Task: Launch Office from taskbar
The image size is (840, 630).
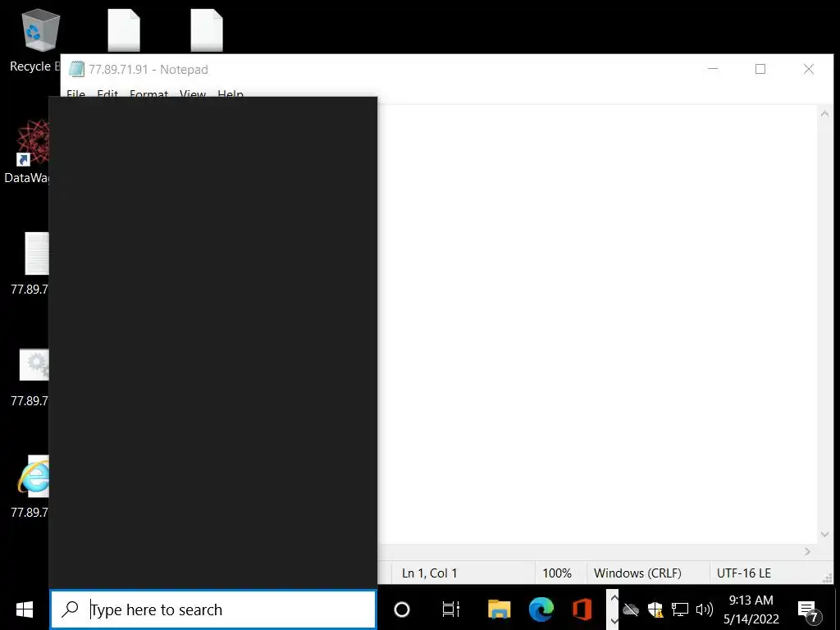Action: tap(582, 609)
